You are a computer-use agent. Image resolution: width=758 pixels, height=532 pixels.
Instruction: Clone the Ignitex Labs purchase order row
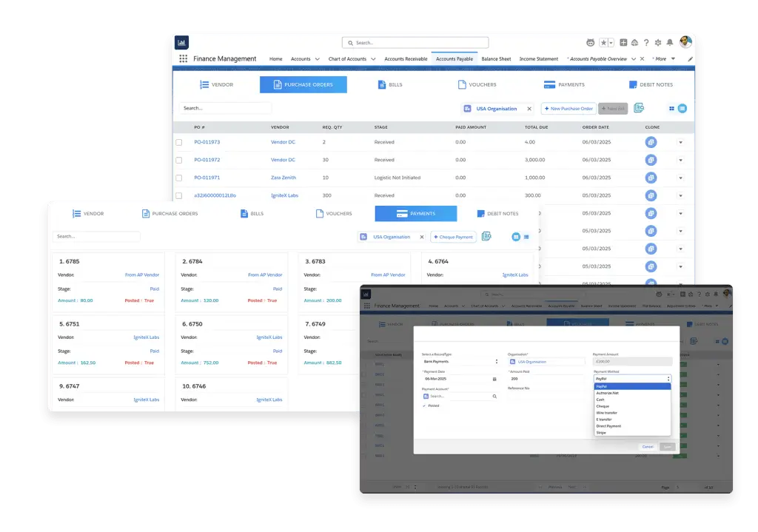point(651,195)
